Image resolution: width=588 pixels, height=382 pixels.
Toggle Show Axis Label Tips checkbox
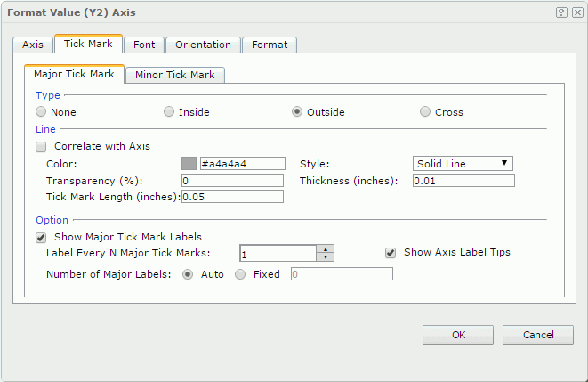coord(391,252)
